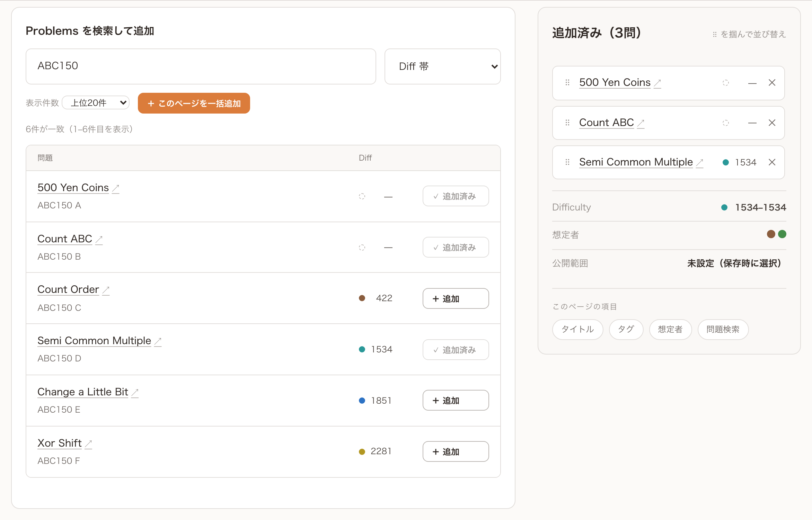This screenshot has width=812, height=520.
Task: Open the Change a Little Bit problem link
Action: coord(83,392)
